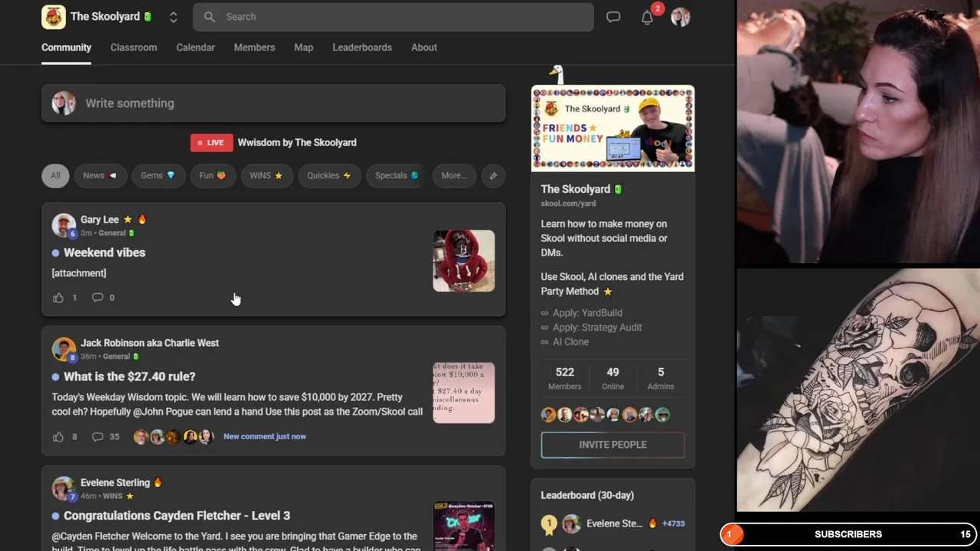Image resolution: width=980 pixels, height=551 pixels.
Task: Select the News filter chip
Action: [x=100, y=175]
